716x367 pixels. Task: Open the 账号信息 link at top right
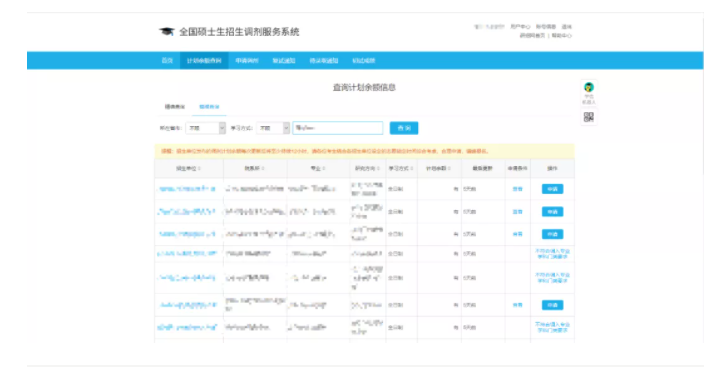point(546,27)
